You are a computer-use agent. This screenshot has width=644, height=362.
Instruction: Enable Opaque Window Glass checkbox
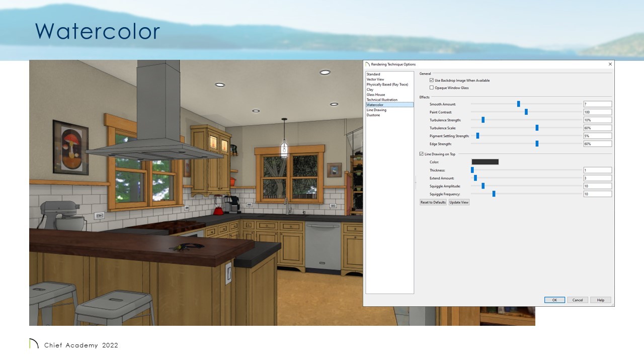point(432,88)
